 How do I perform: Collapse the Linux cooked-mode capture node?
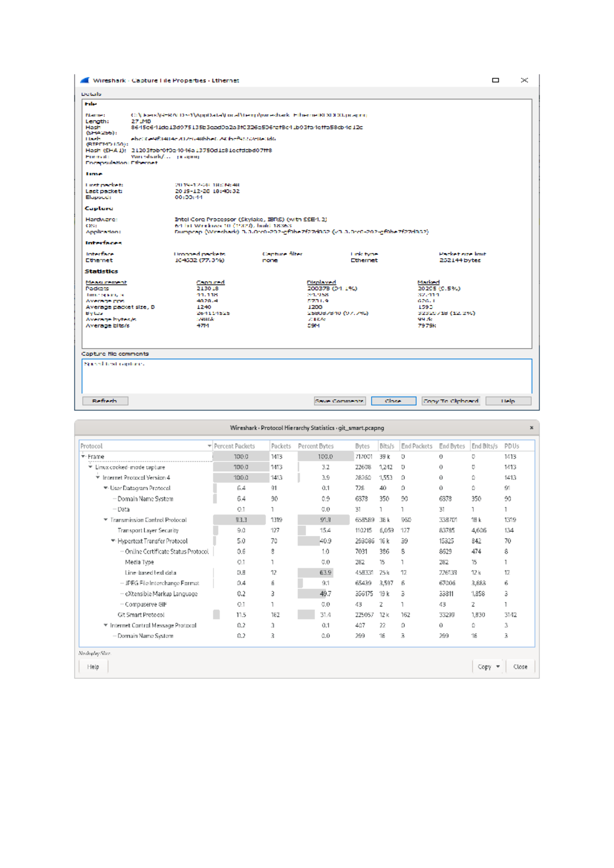coord(91,467)
